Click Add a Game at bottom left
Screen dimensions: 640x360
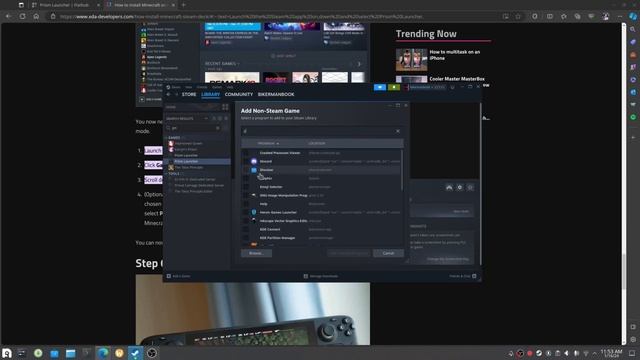point(178,276)
